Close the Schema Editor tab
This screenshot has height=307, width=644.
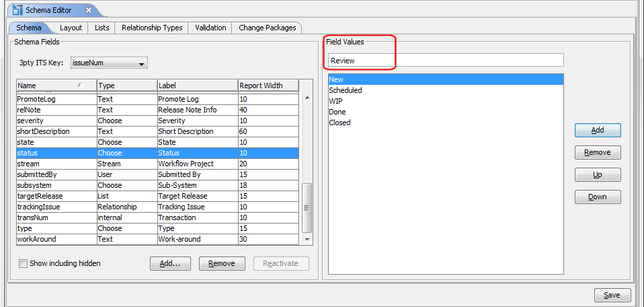click(x=89, y=10)
